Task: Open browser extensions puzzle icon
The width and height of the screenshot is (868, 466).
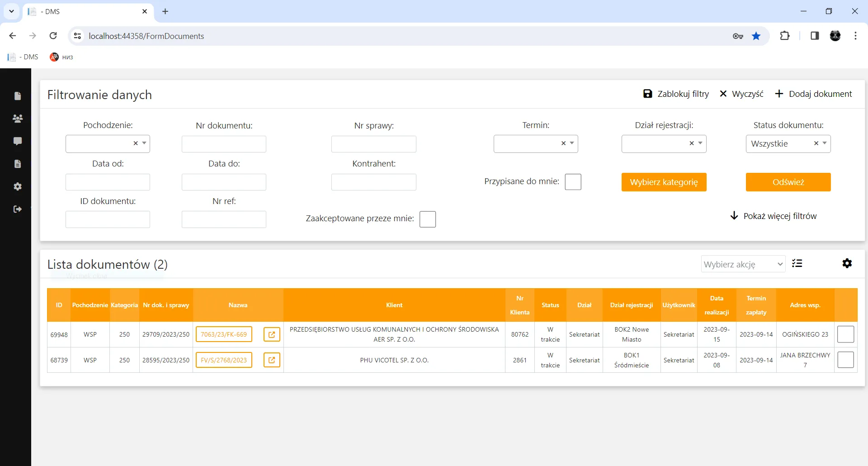Action: click(785, 36)
